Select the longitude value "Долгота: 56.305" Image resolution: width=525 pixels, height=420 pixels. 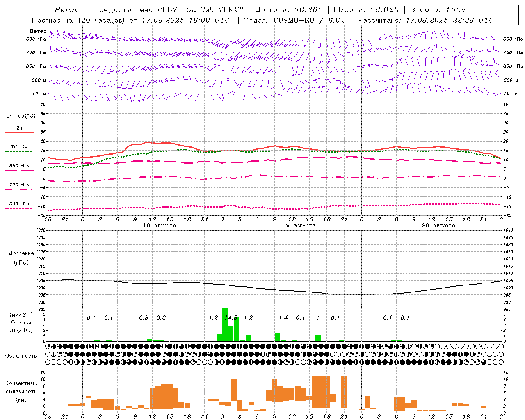(289, 10)
